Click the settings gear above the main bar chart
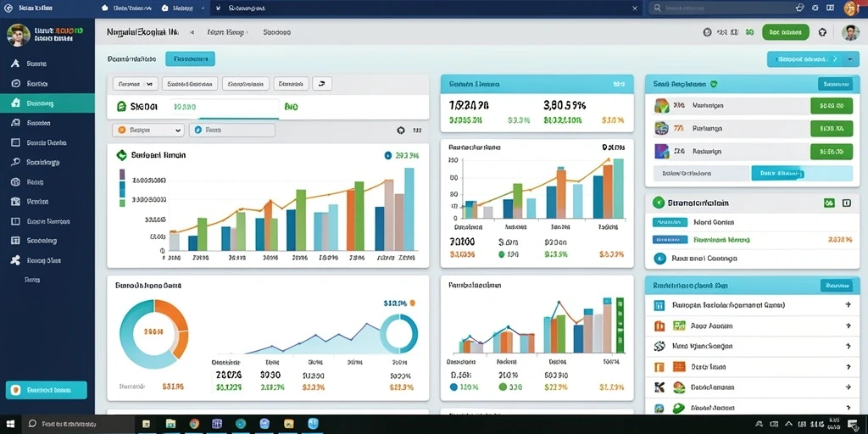Viewport: 868px width, 434px height. 401,131
